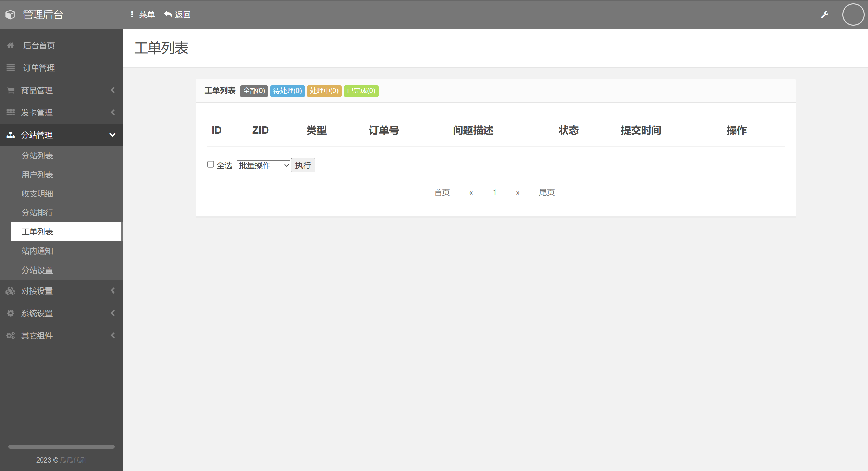Filter by the green 已完成(0) tag
This screenshot has height=471, width=868.
361,91
